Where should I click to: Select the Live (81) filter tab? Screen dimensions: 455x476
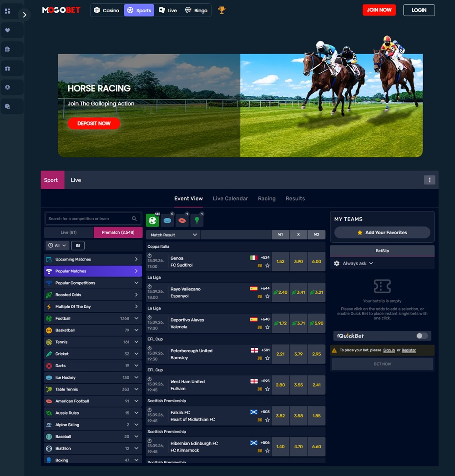[x=69, y=232]
